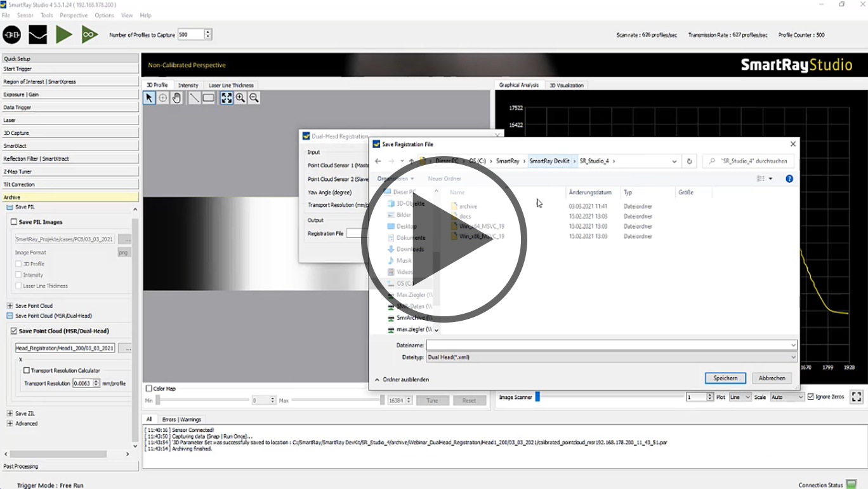Open the Downloads folder in navigation pane
868x489 pixels.
tap(410, 249)
